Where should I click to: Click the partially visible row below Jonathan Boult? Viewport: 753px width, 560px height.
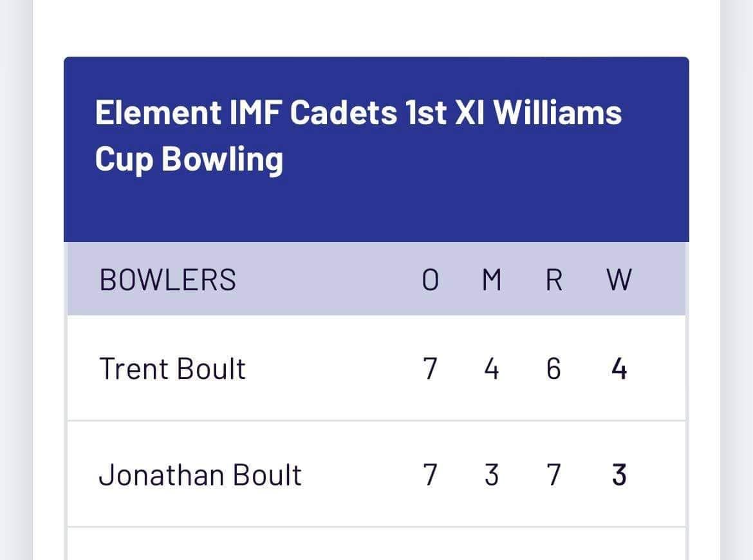376,545
